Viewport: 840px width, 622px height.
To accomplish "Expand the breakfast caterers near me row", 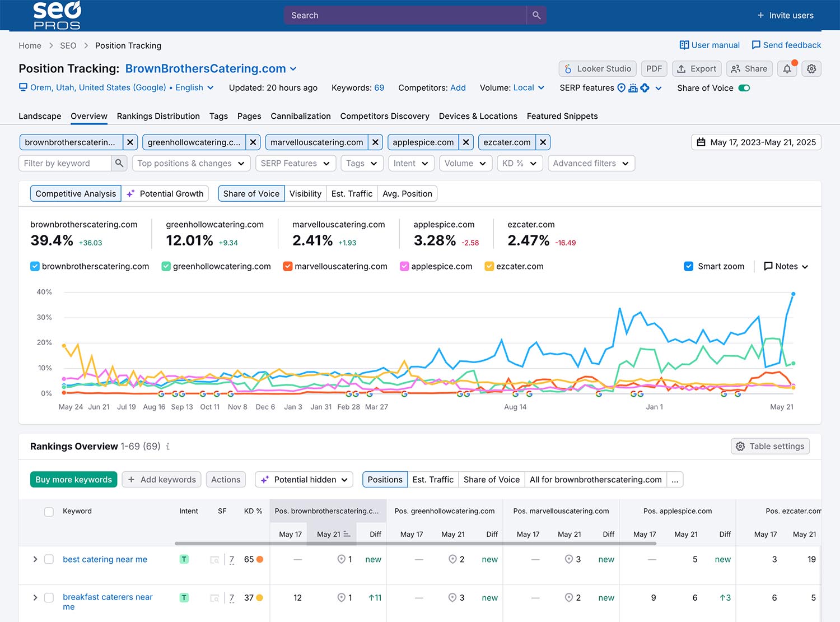I will (35, 597).
